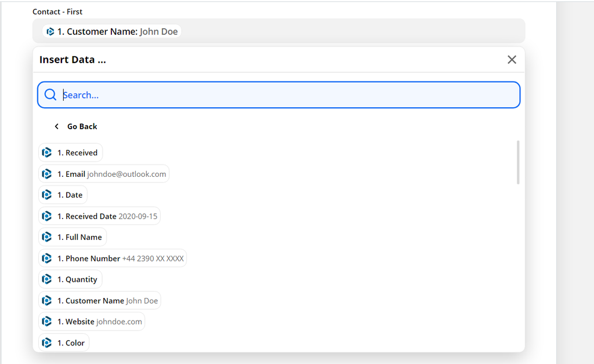
Task: Select Go Back to return to previous list
Action: tap(82, 126)
